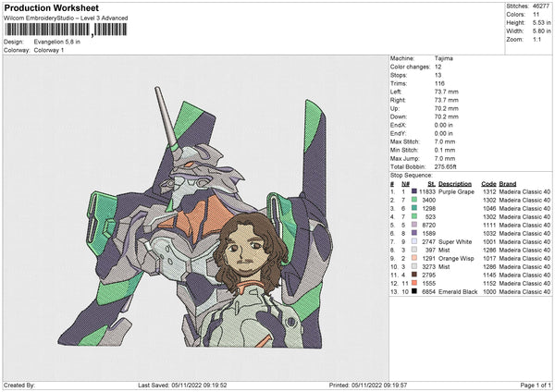Viewport: 555px width, 392px height.
Task: Click the 'Created By:' footer label
Action: point(19,385)
